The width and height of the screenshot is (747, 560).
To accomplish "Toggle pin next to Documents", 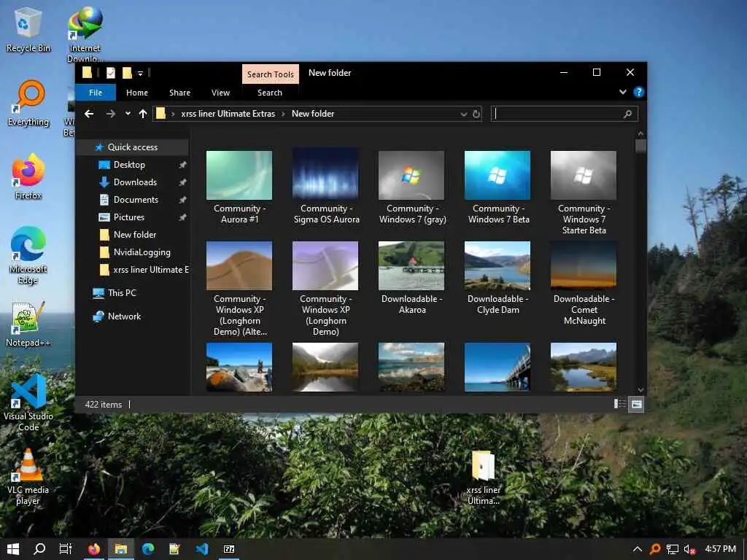I will coord(182,200).
